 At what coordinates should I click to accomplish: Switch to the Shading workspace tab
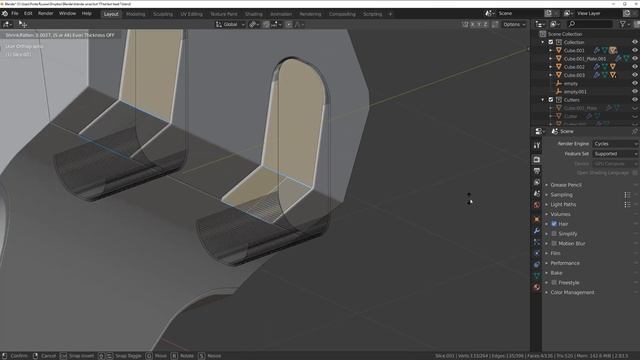tap(253, 14)
